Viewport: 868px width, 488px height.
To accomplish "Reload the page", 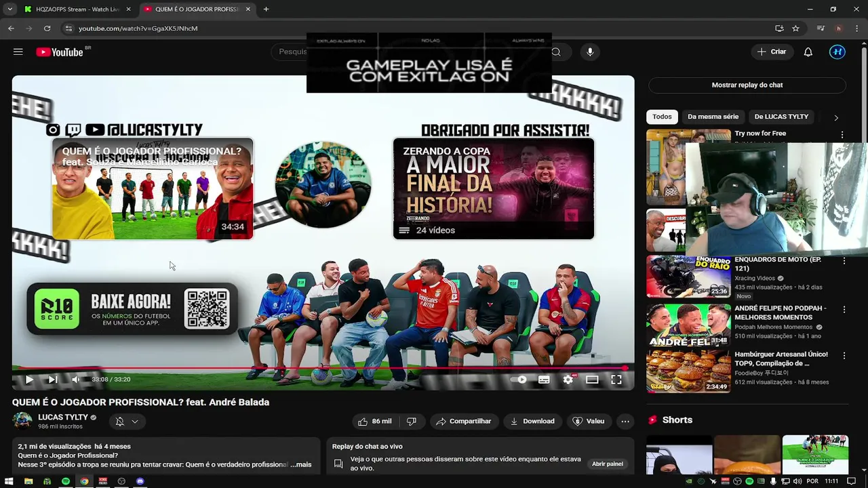I will coord(47,28).
